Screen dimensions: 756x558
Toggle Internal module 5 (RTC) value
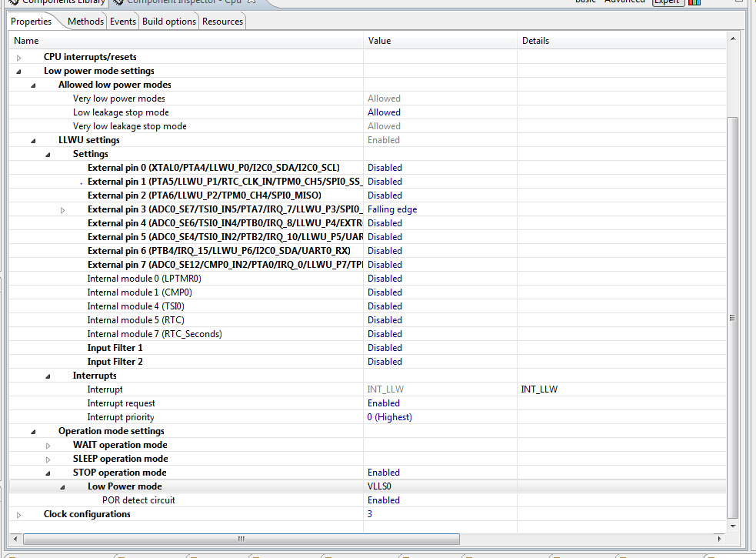click(x=385, y=320)
